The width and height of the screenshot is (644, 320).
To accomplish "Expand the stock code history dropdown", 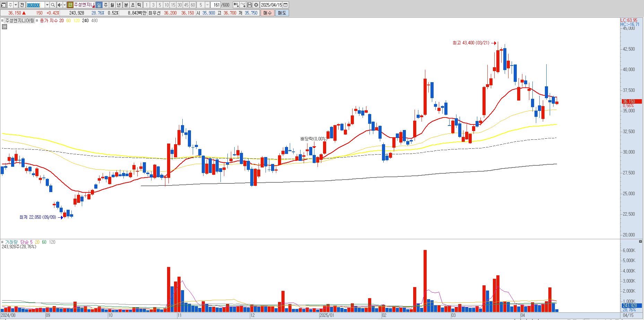I will 47,5.
